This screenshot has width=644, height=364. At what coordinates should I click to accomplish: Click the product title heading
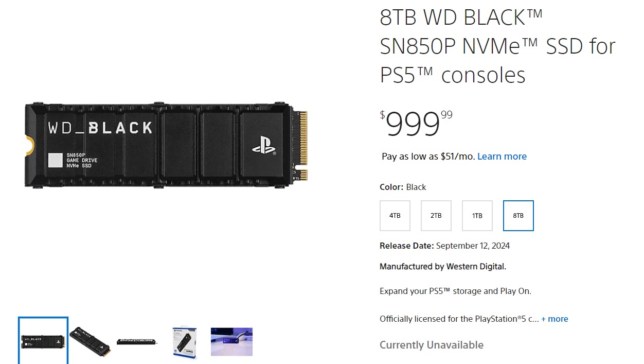click(x=497, y=46)
